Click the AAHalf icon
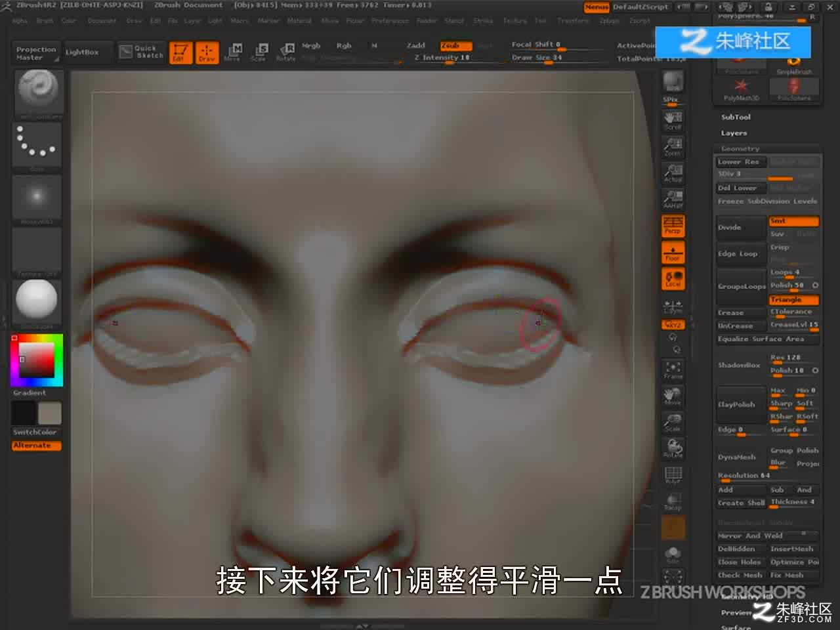 click(x=673, y=199)
